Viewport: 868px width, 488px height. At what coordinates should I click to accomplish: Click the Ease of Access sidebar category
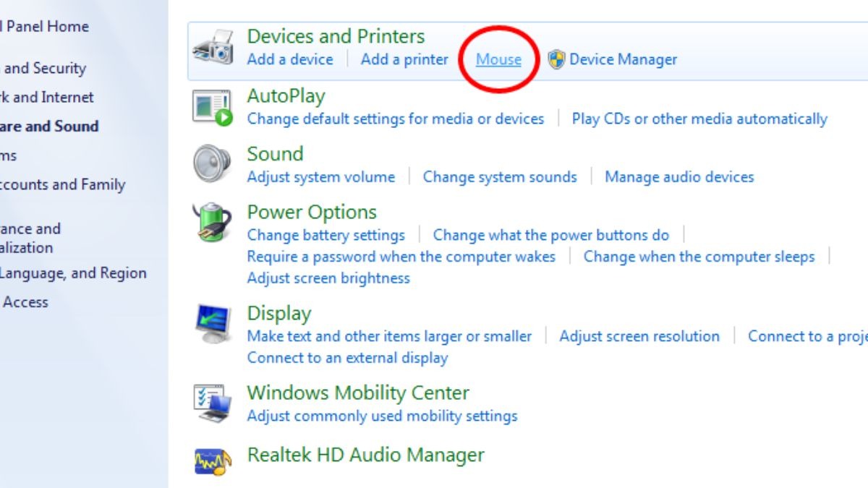[x=24, y=302]
